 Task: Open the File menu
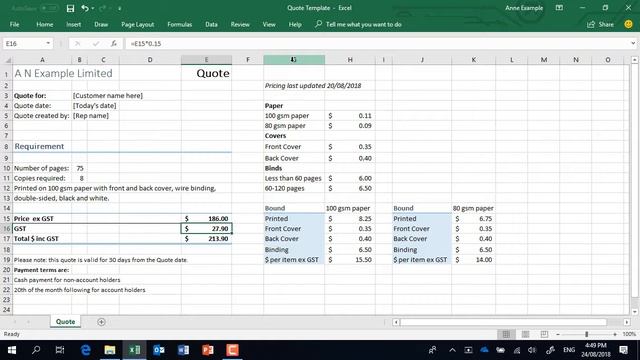coord(15,24)
